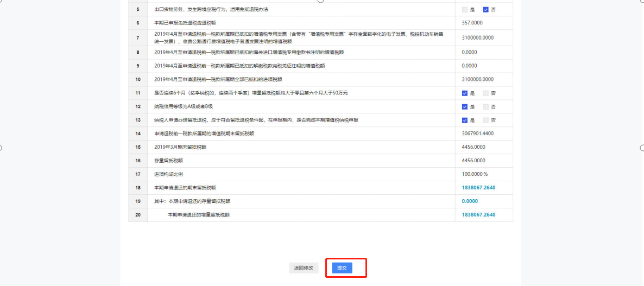Click blue amount in row 20 增量留抵税额
644x286 pixels.
478,215
